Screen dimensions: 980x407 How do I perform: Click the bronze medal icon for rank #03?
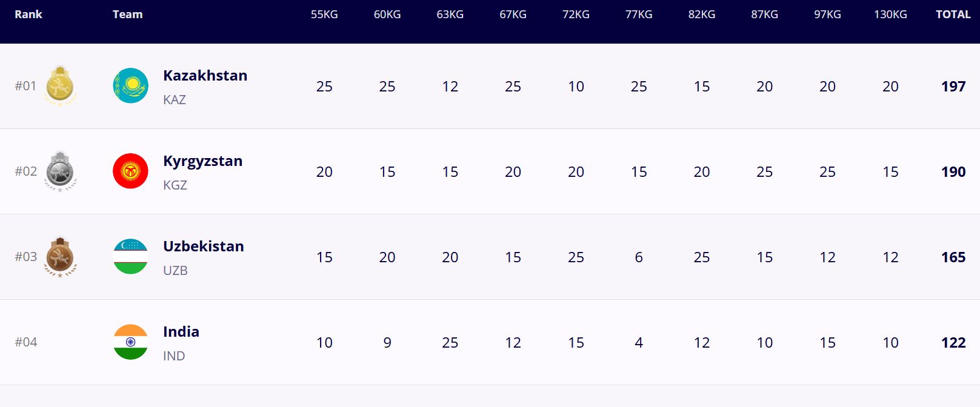60,257
